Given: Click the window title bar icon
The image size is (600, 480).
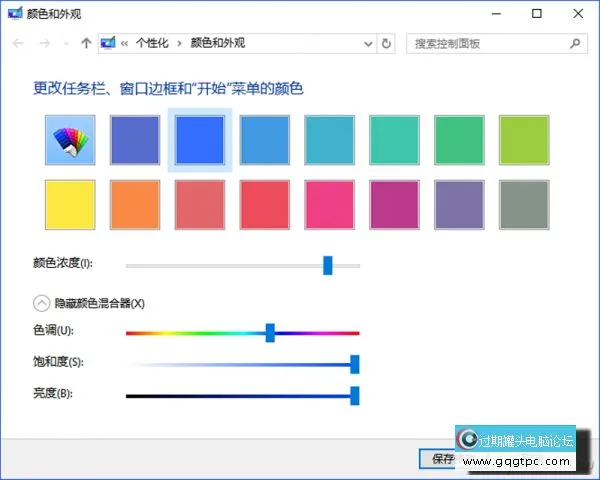Looking at the screenshot, I should pos(15,13).
